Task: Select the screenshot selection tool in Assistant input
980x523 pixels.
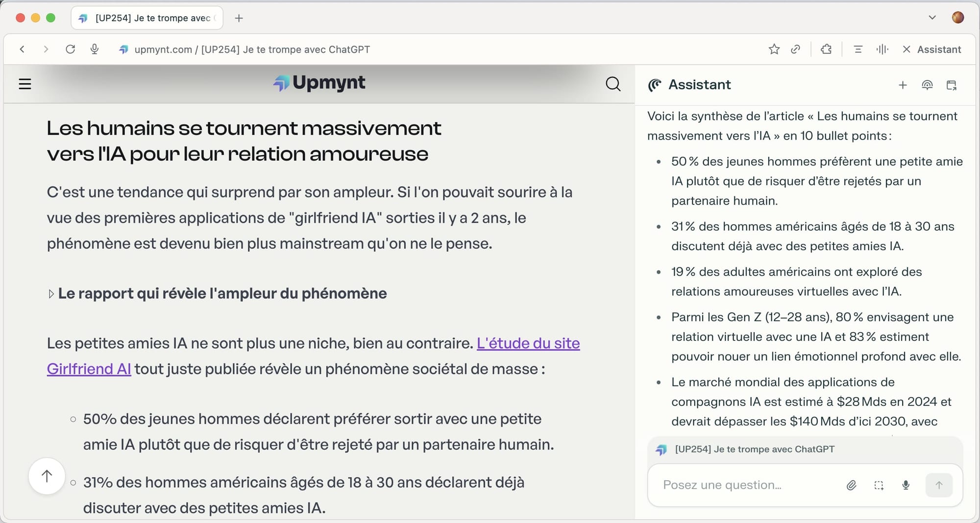Action: tap(879, 485)
